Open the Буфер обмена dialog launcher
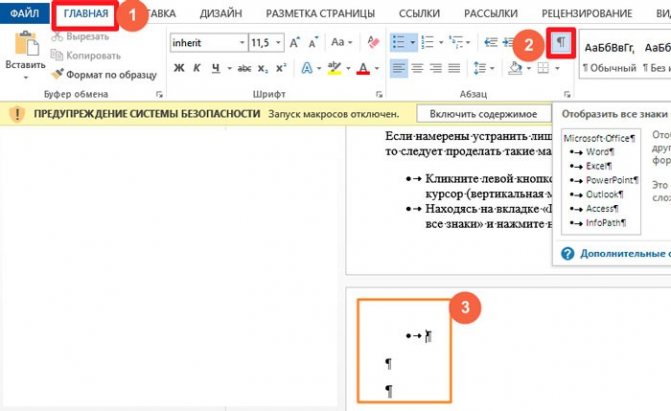This screenshot has width=671, height=411. (x=159, y=94)
